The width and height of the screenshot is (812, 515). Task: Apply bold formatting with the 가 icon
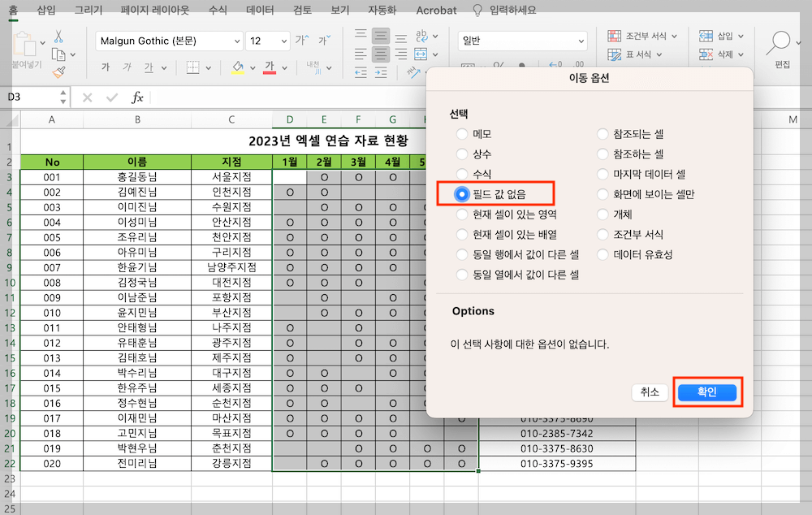coord(105,66)
